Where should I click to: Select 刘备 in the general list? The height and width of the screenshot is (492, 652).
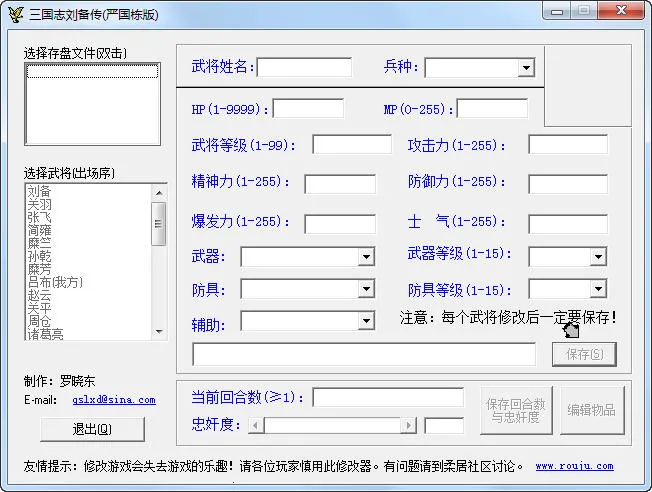click(x=40, y=190)
